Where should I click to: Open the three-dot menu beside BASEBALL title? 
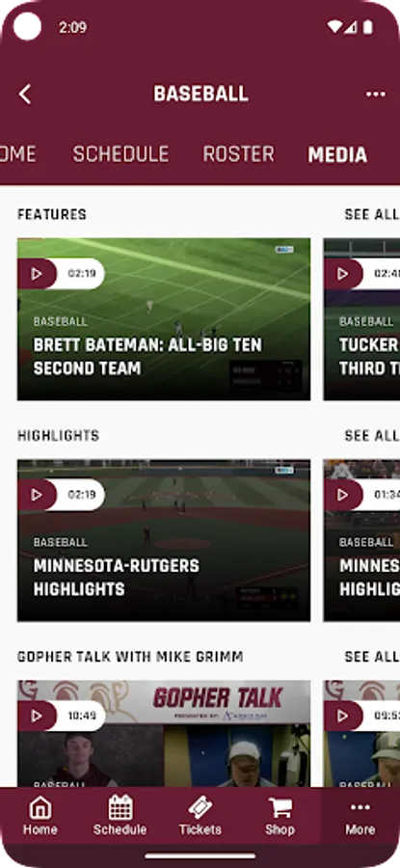[376, 95]
